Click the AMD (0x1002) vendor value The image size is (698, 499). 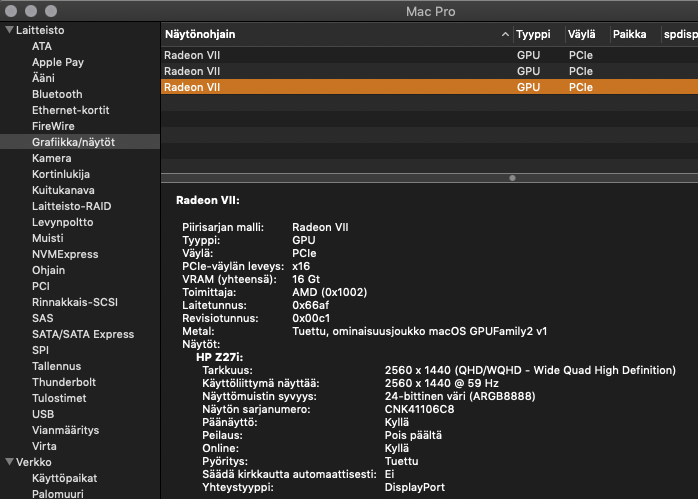click(330, 292)
